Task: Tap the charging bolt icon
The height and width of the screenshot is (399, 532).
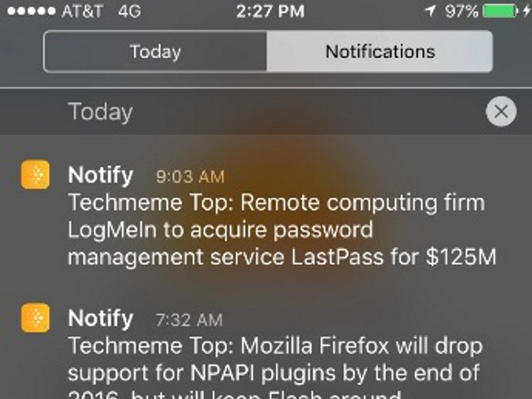Action: (525, 11)
